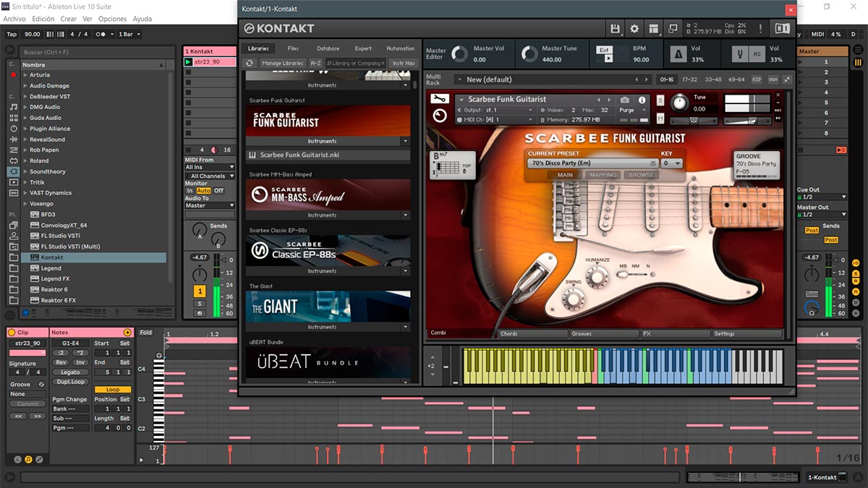Toggle Kontakt metronome icon
This screenshot has height=488, width=868.
click(678, 54)
